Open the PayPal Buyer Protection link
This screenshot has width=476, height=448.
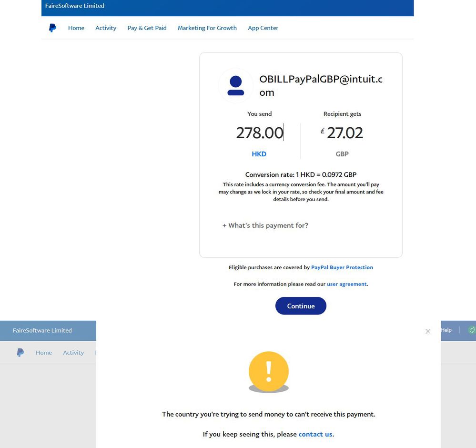pos(342,267)
